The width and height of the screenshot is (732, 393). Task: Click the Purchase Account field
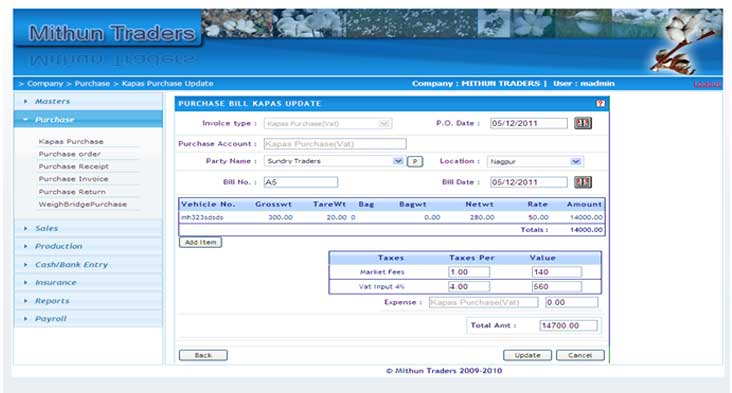click(335, 144)
